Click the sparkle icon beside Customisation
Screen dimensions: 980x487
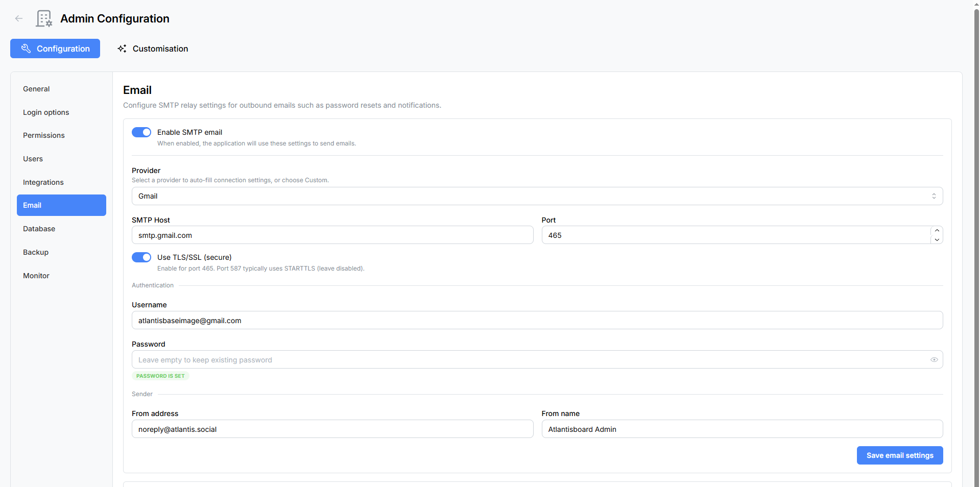pyautogui.click(x=122, y=48)
